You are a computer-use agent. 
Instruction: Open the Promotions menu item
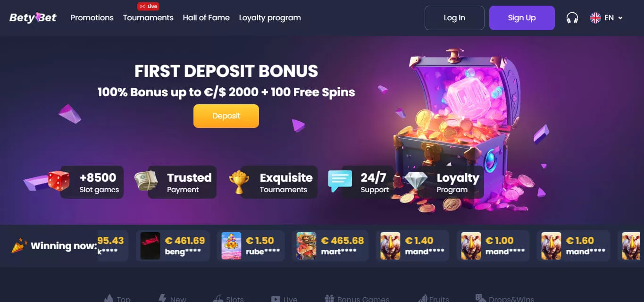[x=92, y=18]
